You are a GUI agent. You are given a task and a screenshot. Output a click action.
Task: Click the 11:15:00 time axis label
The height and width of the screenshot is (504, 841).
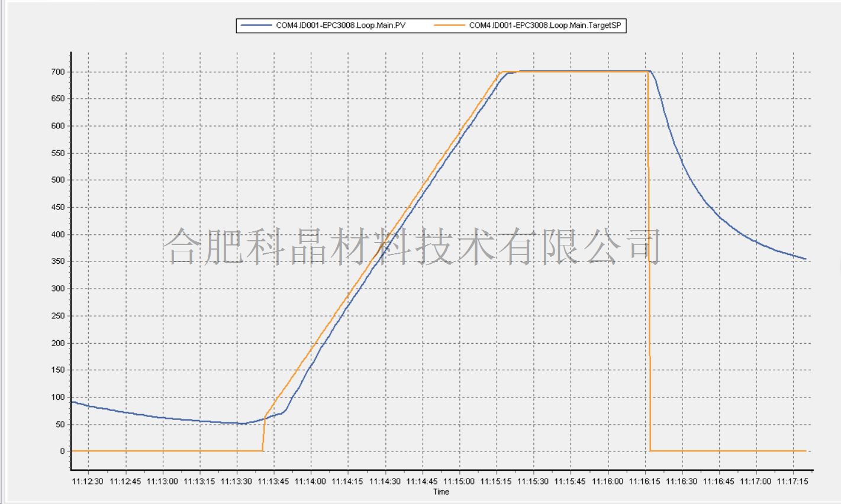pos(459,482)
